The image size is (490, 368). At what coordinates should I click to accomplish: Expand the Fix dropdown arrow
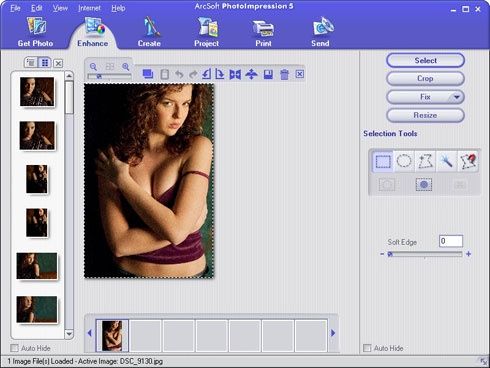point(457,97)
